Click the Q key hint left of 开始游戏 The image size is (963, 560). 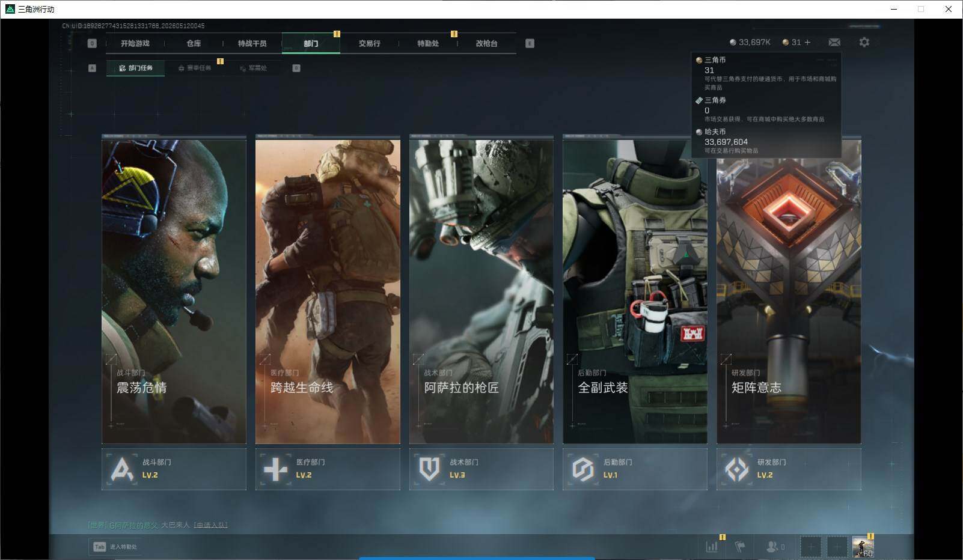pos(92,43)
